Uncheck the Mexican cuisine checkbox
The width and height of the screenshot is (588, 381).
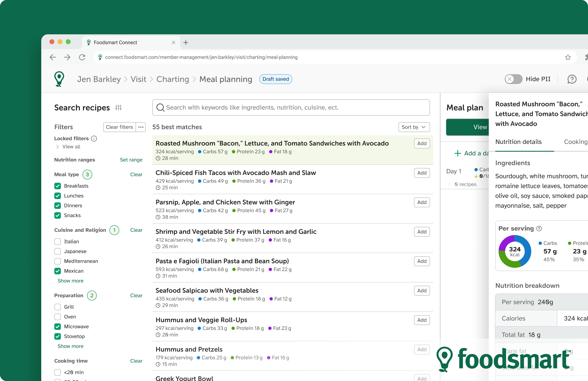tap(58, 271)
